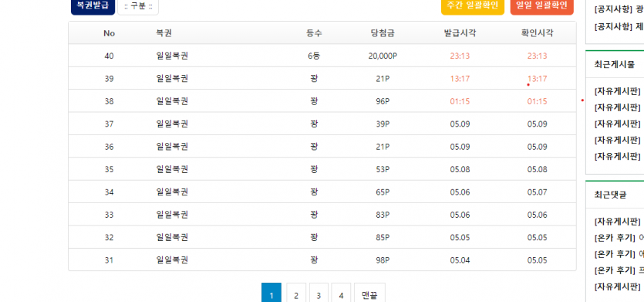This screenshot has height=302, width=644.
Task: Click the 20,000P prize amount
Action: (383, 56)
